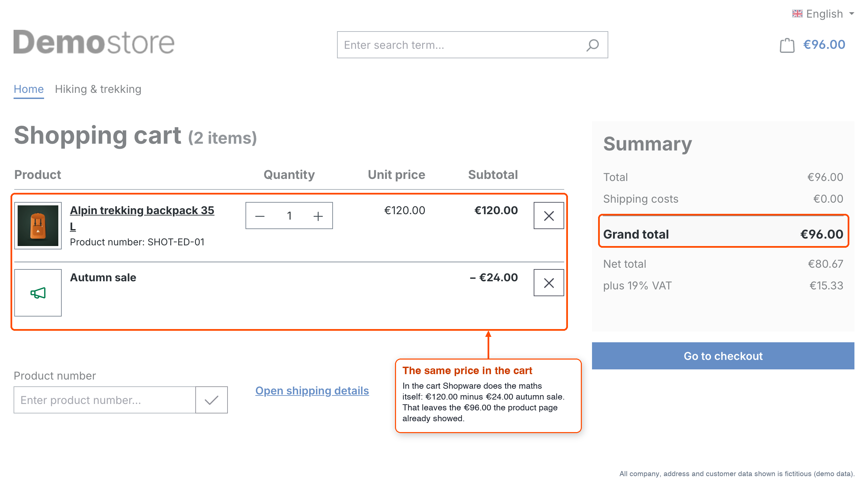Go to the Home navigation link
The image size is (868, 488).
[x=29, y=89]
